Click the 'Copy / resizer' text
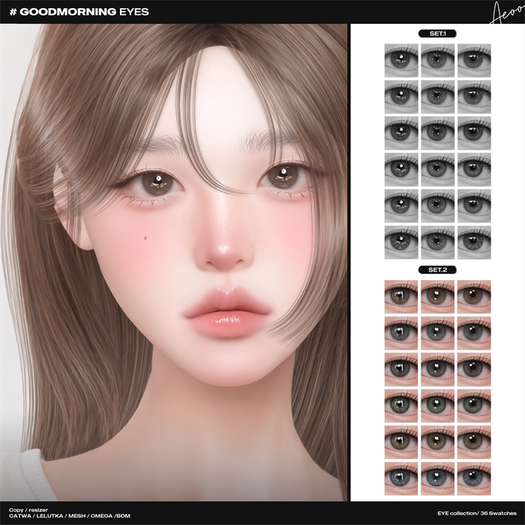The image size is (525, 525). pyautogui.click(x=28, y=510)
